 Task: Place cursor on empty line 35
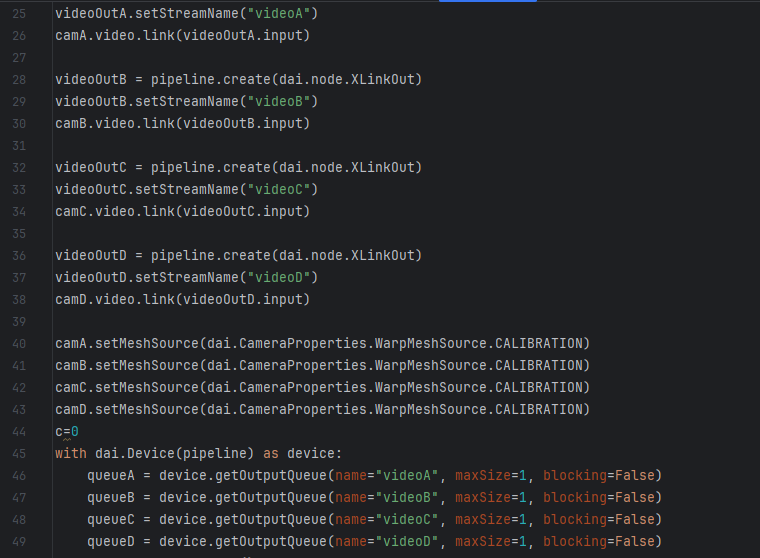point(200,234)
